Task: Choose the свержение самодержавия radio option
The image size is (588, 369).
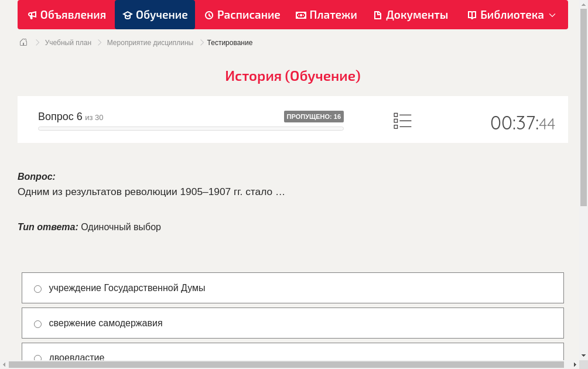Action: (38, 324)
